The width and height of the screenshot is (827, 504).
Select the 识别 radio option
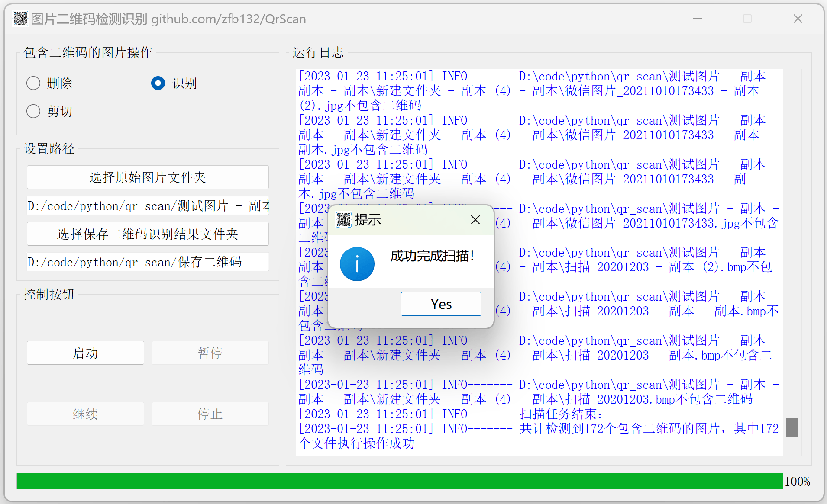click(x=158, y=83)
